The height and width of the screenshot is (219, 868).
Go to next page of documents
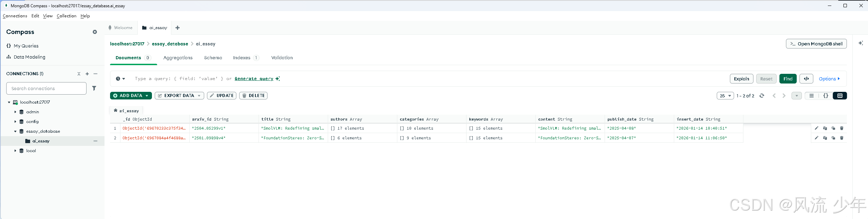point(784,96)
